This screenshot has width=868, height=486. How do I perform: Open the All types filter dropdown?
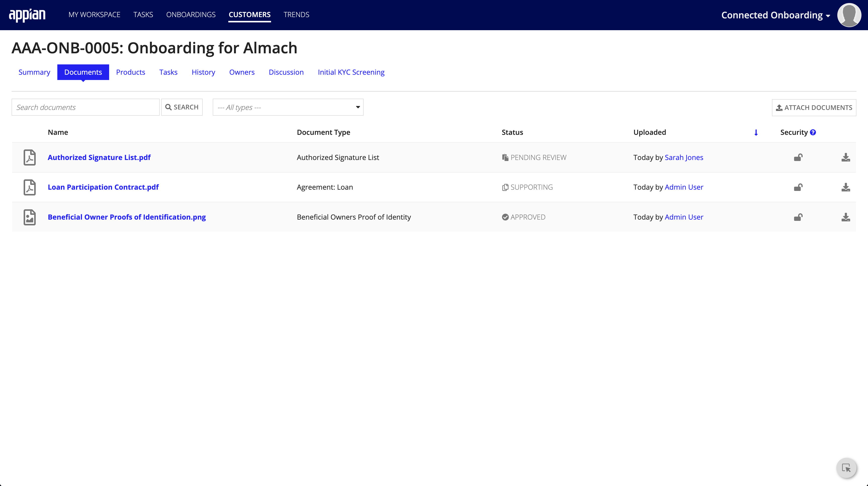(x=288, y=107)
